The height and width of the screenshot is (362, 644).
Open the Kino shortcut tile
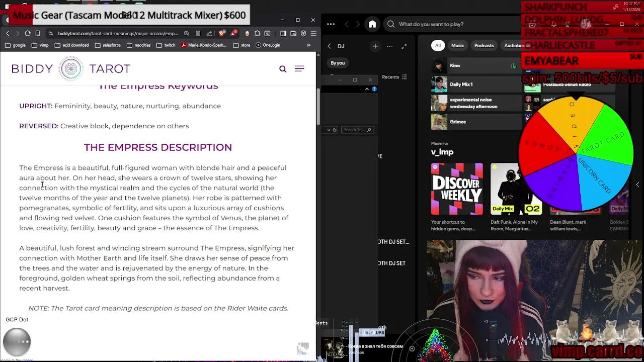476,66
